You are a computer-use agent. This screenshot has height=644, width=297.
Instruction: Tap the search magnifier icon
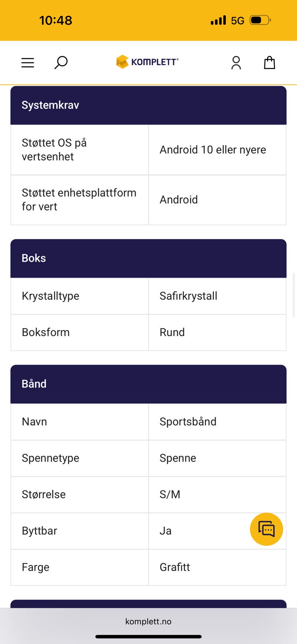coord(61,62)
